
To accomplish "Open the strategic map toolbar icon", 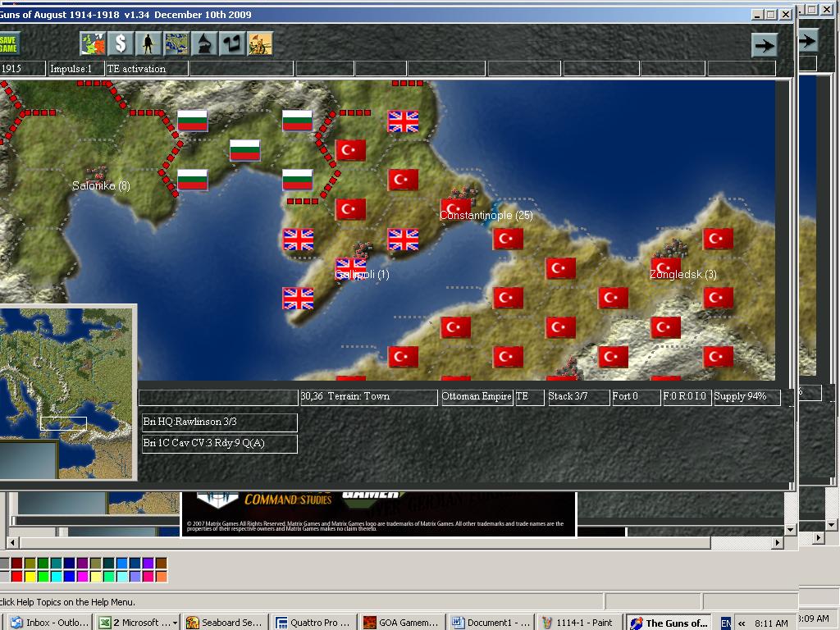I will pos(177,44).
